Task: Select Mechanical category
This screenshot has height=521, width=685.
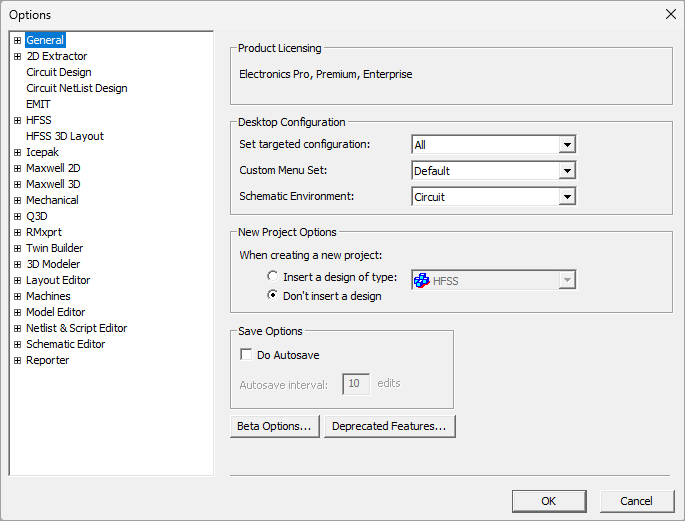Action: (x=52, y=200)
